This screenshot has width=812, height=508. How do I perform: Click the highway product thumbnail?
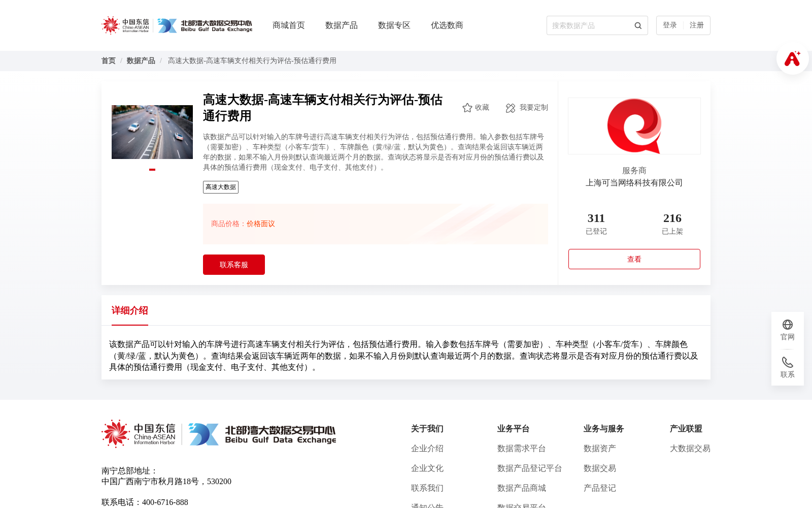[152, 132]
